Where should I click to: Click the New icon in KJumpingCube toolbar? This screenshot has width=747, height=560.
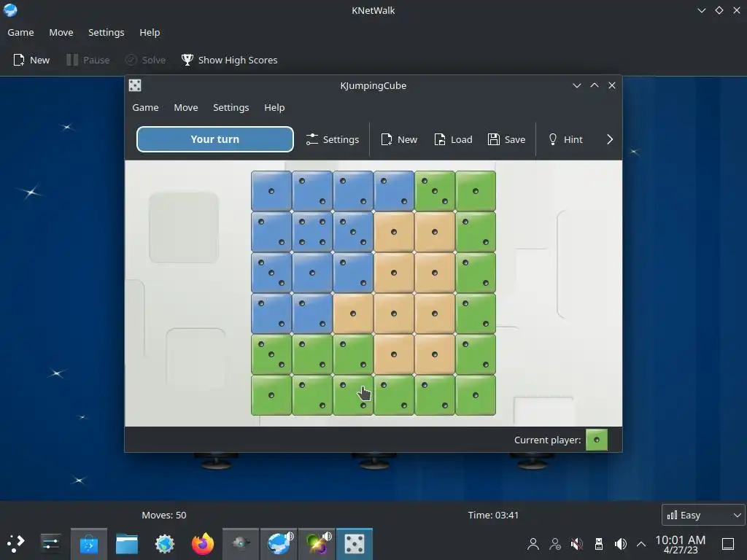pyautogui.click(x=387, y=139)
